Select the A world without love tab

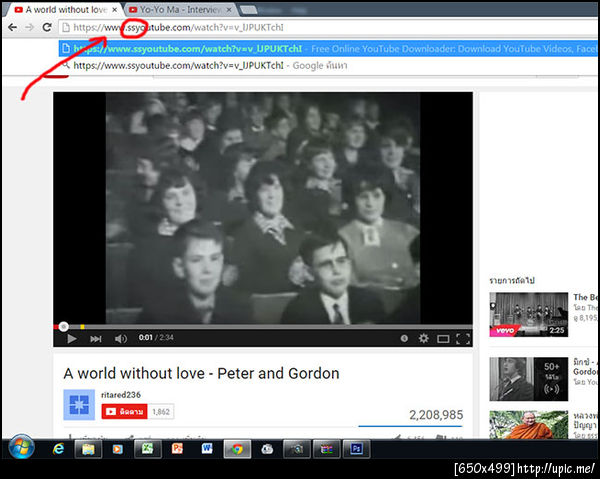[x=64, y=10]
